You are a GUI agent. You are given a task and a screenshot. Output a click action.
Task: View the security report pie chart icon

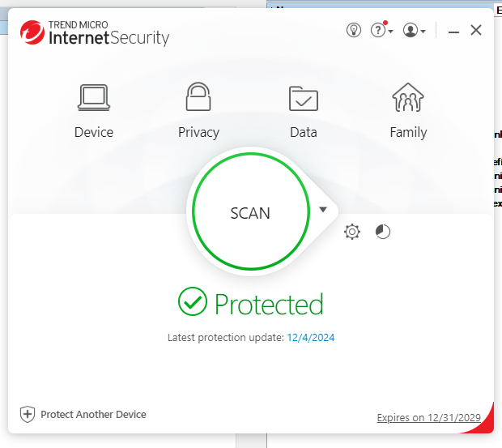coord(383,233)
